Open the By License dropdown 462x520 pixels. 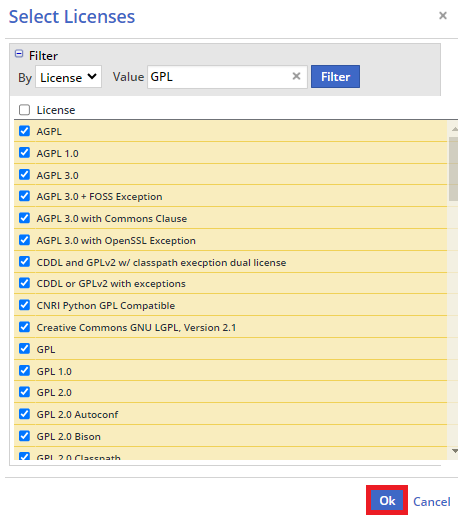[x=68, y=77]
